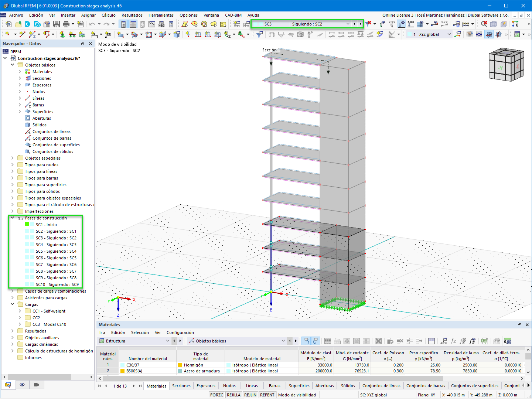This screenshot has width=532, height=399.
Task: Open the script console icon
Action: (x=152, y=24)
